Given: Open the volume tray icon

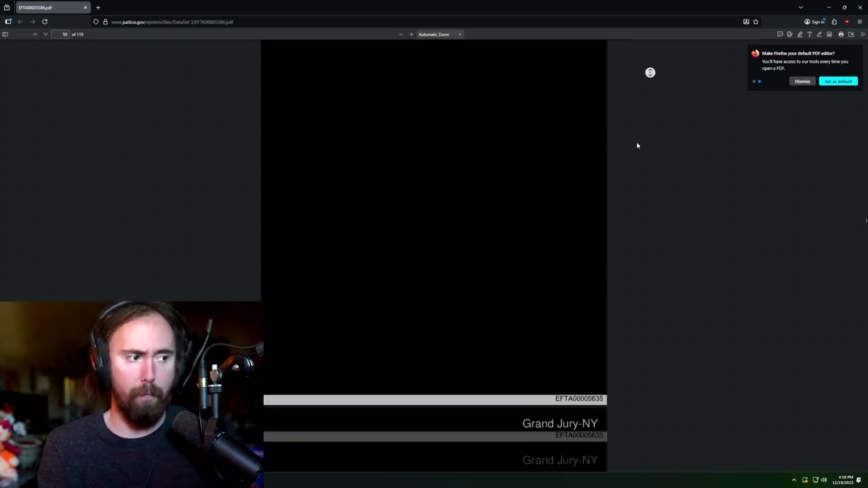Looking at the screenshot, I should [824, 480].
